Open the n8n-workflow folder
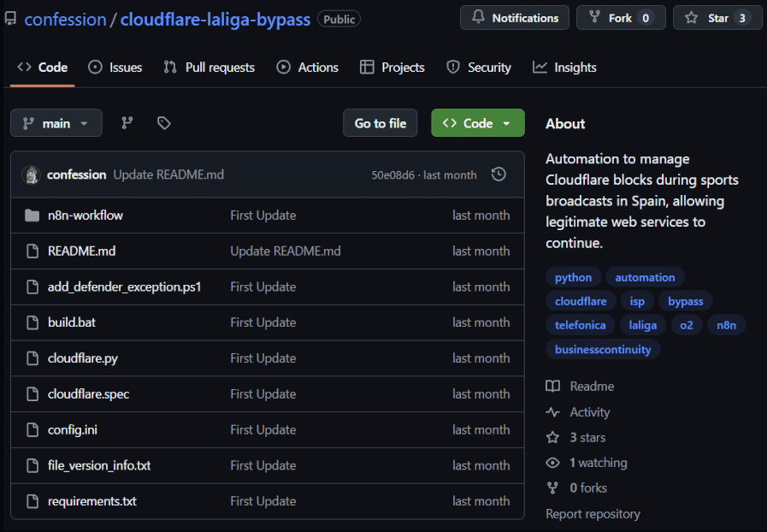The width and height of the screenshot is (767, 532). (86, 216)
